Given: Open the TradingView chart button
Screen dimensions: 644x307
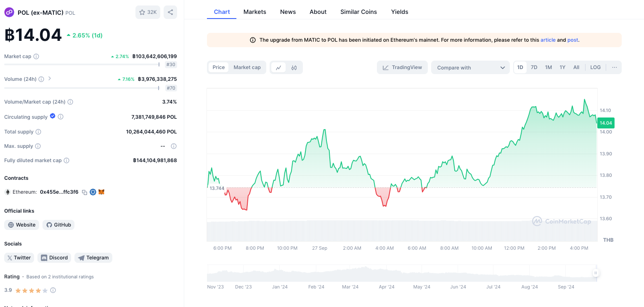Looking at the screenshot, I should click(402, 67).
